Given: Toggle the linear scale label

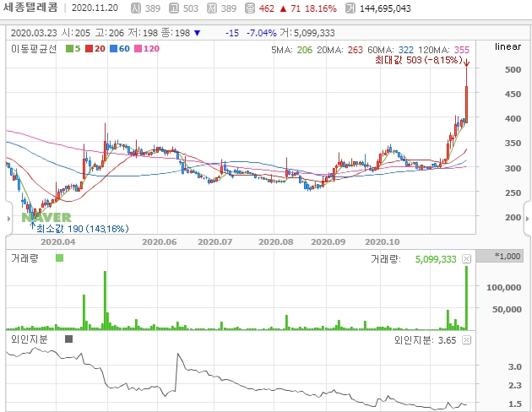Looking at the screenshot, I should pos(508,46).
